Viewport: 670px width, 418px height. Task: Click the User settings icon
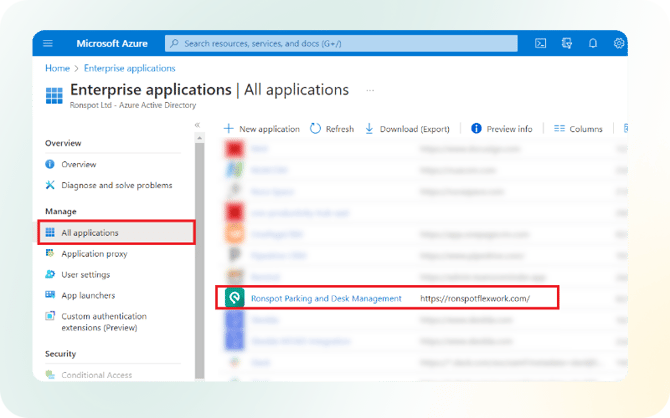[50, 274]
